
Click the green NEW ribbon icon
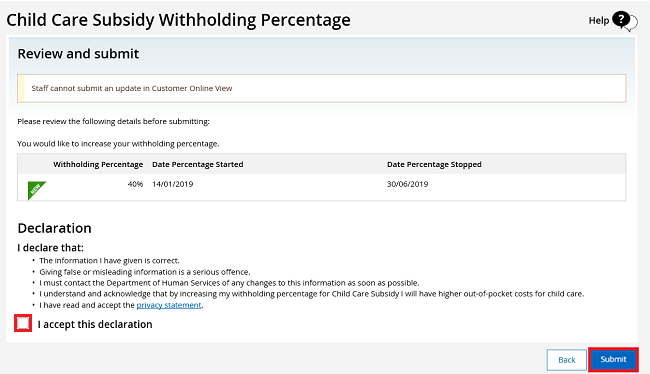(x=36, y=190)
